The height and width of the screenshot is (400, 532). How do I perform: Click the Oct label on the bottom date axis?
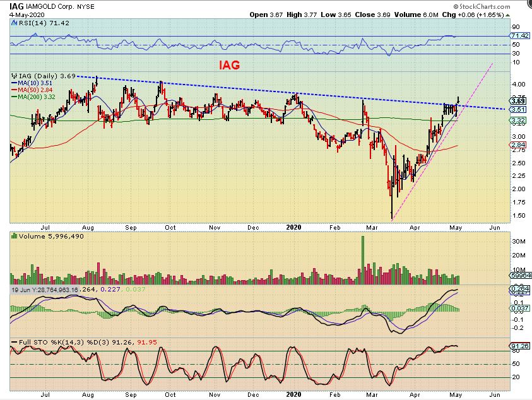pyautogui.click(x=170, y=394)
